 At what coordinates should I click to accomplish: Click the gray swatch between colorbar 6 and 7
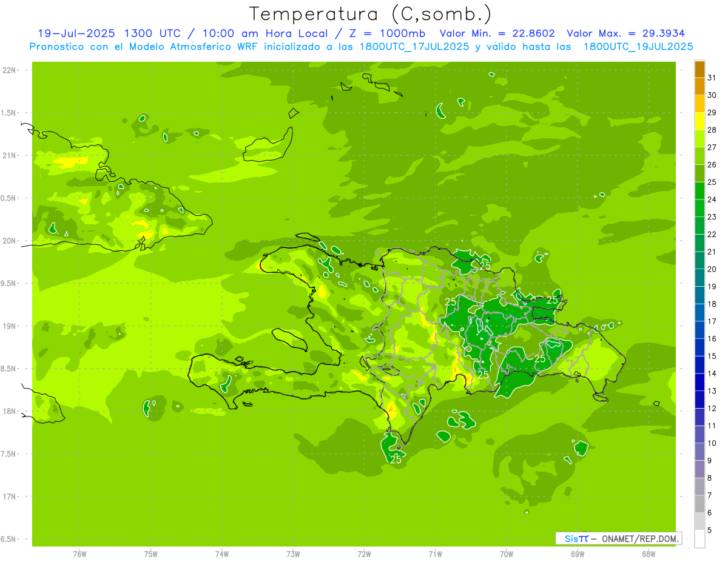699,504
